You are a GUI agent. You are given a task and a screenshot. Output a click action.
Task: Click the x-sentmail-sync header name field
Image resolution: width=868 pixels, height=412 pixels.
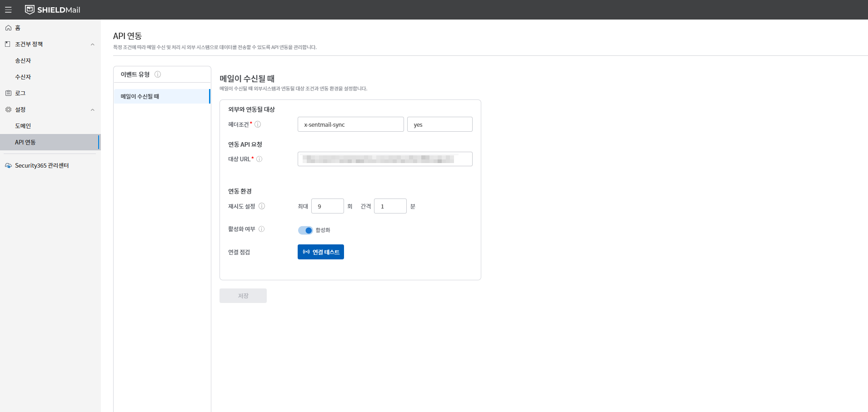click(x=351, y=124)
